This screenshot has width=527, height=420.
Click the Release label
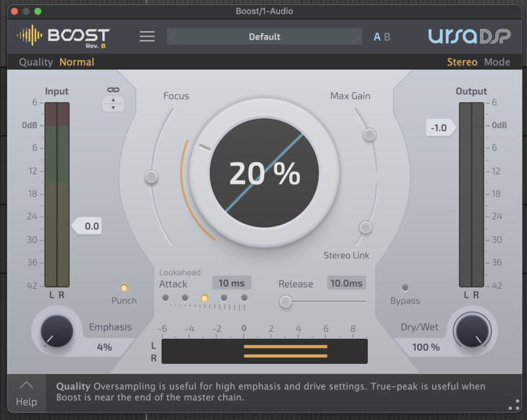pyautogui.click(x=296, y=284)
